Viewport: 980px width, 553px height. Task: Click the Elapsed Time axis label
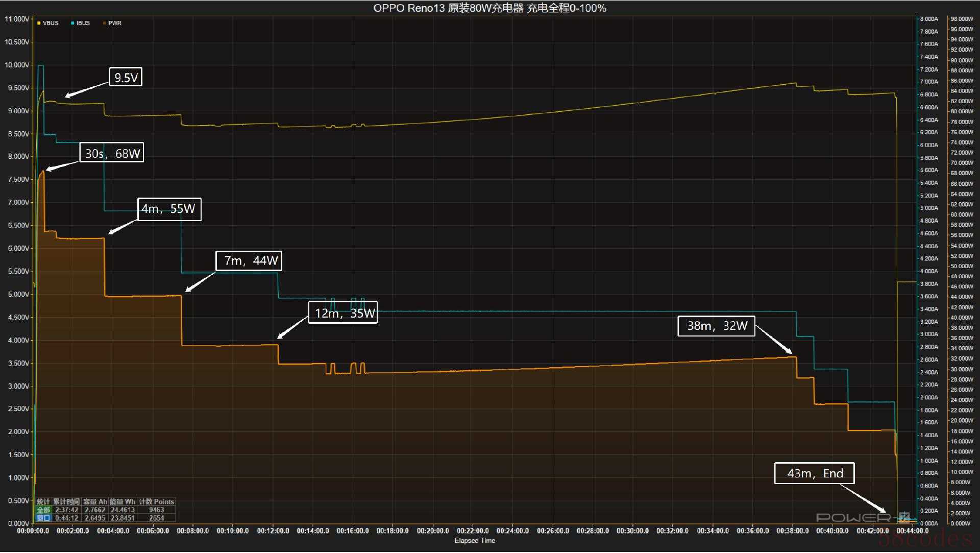[475, 541]
